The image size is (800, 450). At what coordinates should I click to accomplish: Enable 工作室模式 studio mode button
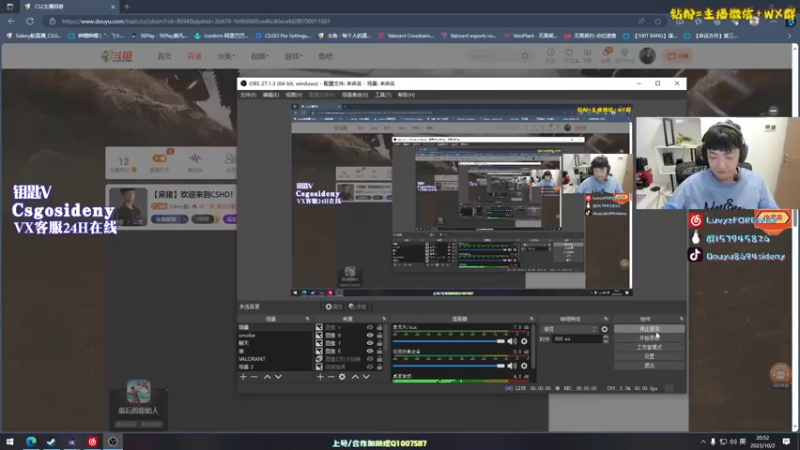tap(649, 347)
